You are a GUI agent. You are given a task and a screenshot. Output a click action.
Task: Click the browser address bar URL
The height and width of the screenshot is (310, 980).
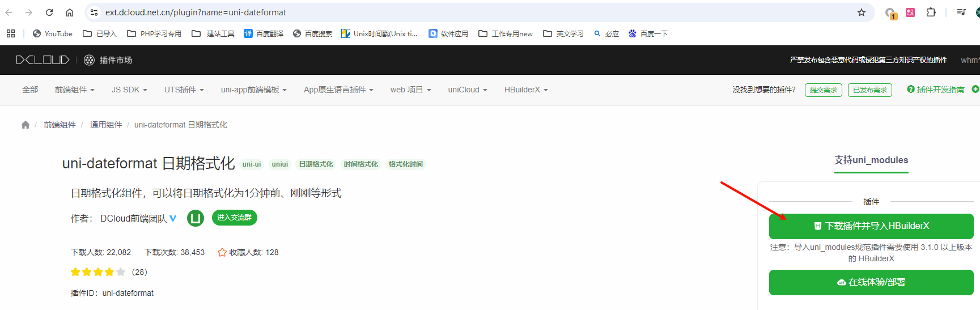click(196, 12)
